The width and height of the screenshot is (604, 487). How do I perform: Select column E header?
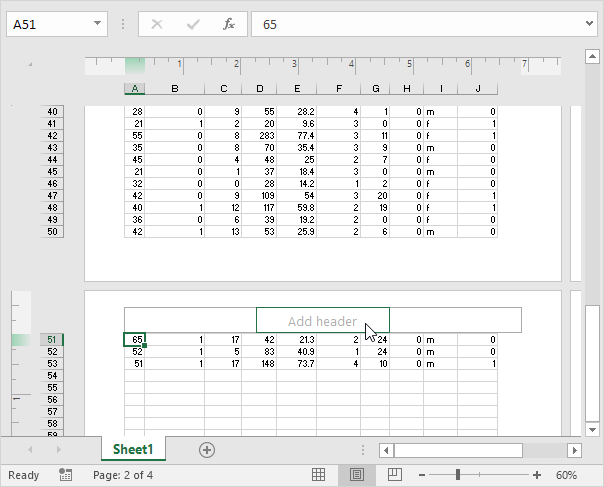[297, 89]
